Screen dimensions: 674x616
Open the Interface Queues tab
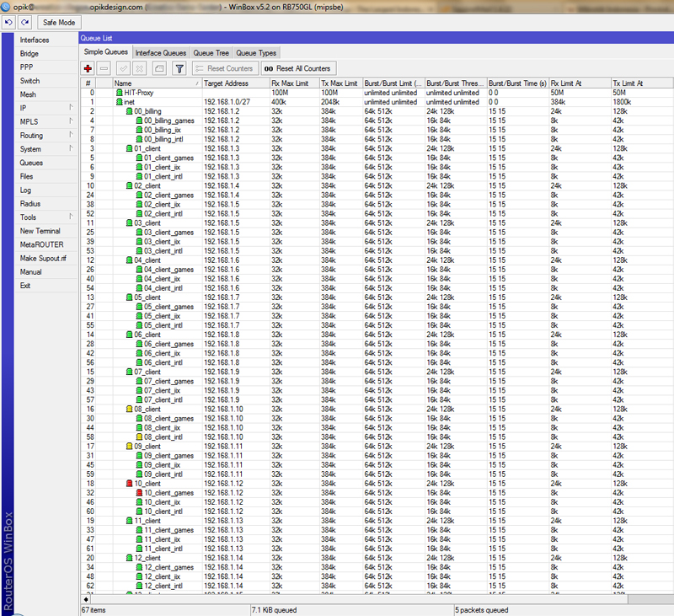pyautogui.click(x=161, y=53)
